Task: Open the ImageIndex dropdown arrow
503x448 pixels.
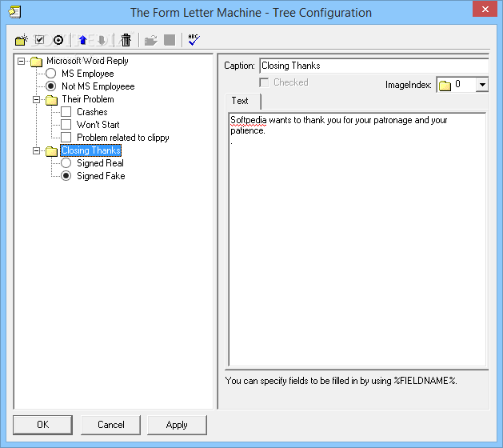Action: pos(482,85)
